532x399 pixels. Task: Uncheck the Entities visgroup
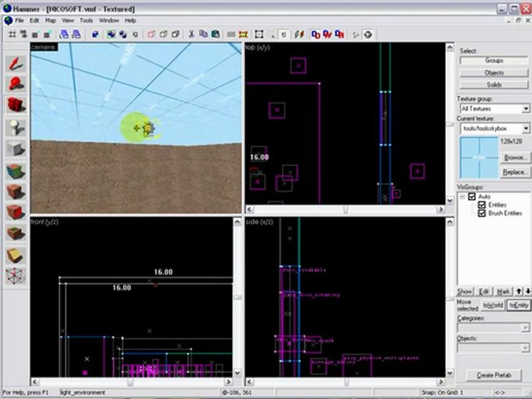point(481,205)
